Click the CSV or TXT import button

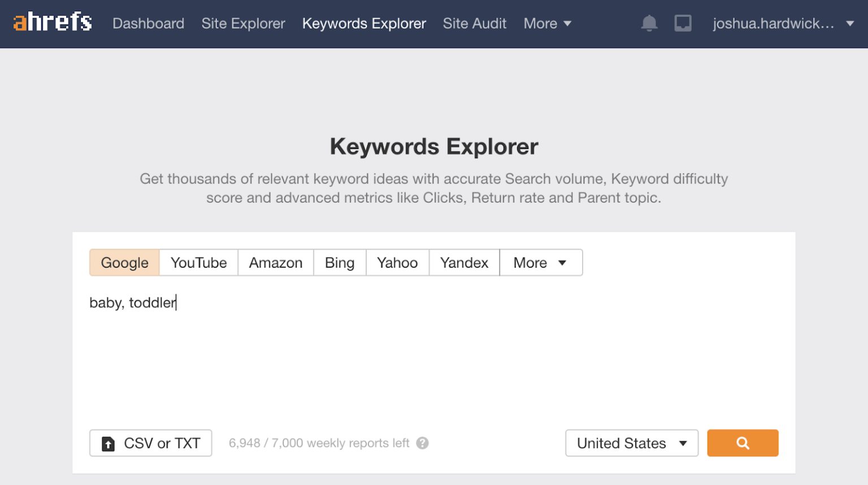[150, 443]
